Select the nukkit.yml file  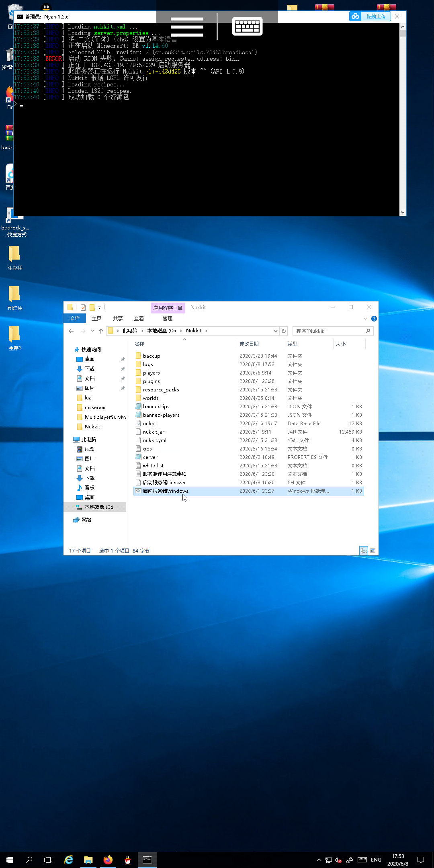[248, 440]
